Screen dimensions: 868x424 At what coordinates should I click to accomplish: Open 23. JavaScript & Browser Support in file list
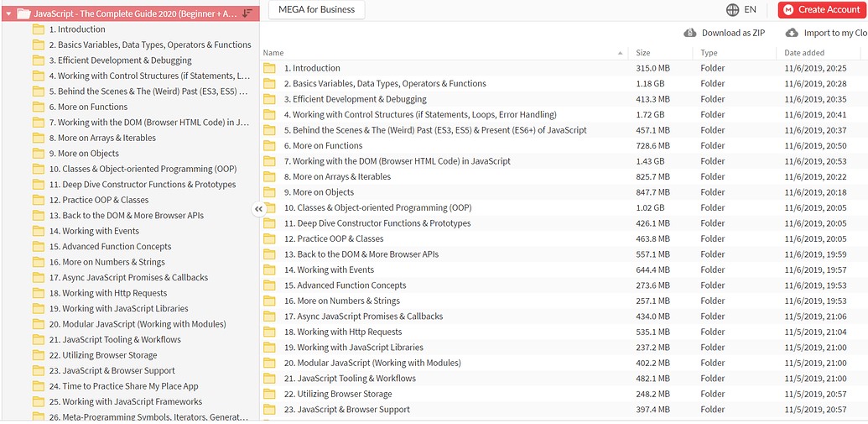347,410
